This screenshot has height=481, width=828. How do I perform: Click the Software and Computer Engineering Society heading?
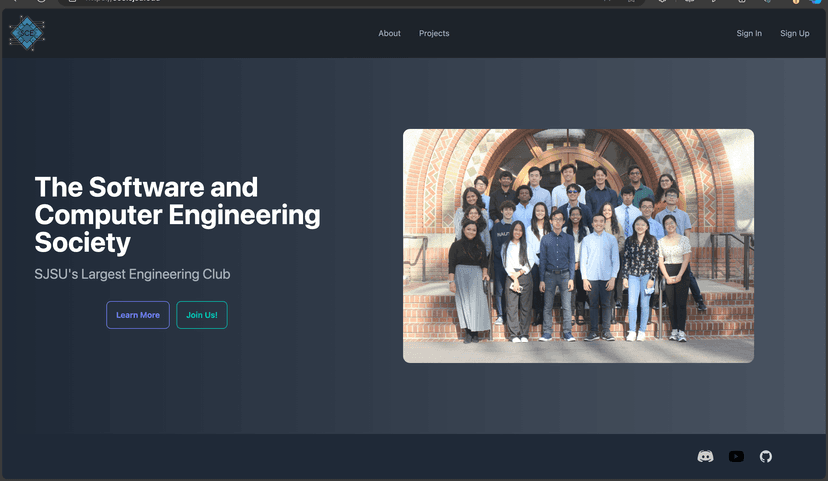(177, 214)
